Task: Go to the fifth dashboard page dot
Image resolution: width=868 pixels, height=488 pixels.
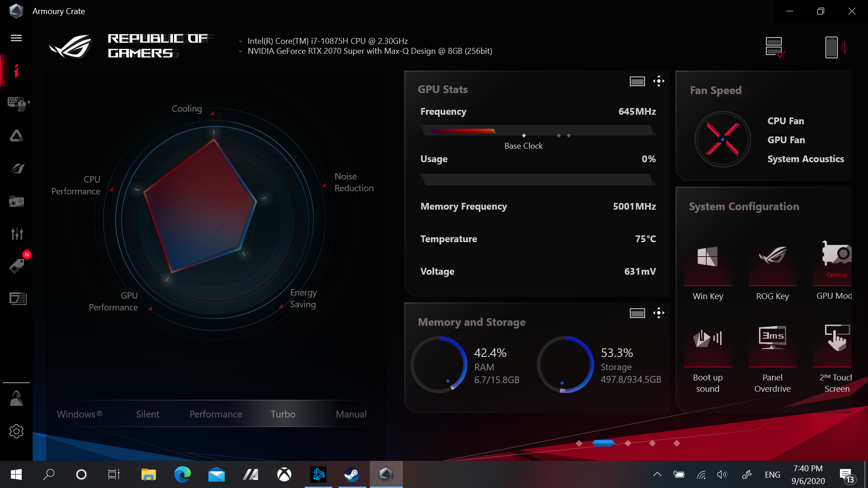Action: click(x=677, y=443)
